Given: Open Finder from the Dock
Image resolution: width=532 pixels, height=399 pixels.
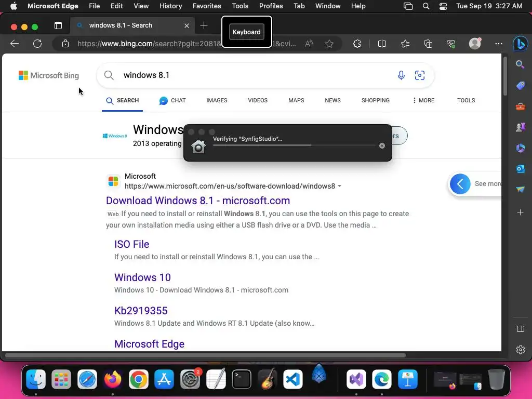Looking at the screenshot, I should (36, 379).
